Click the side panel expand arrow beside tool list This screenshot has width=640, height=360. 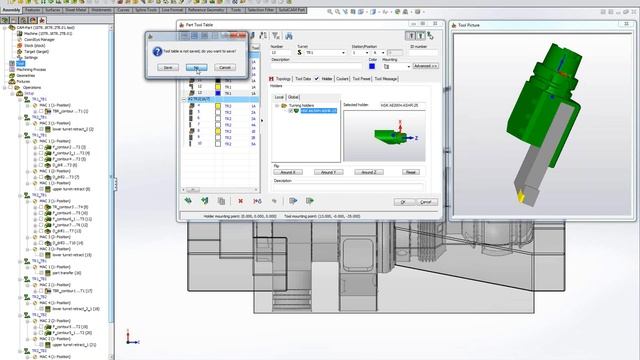coord(262,120)
